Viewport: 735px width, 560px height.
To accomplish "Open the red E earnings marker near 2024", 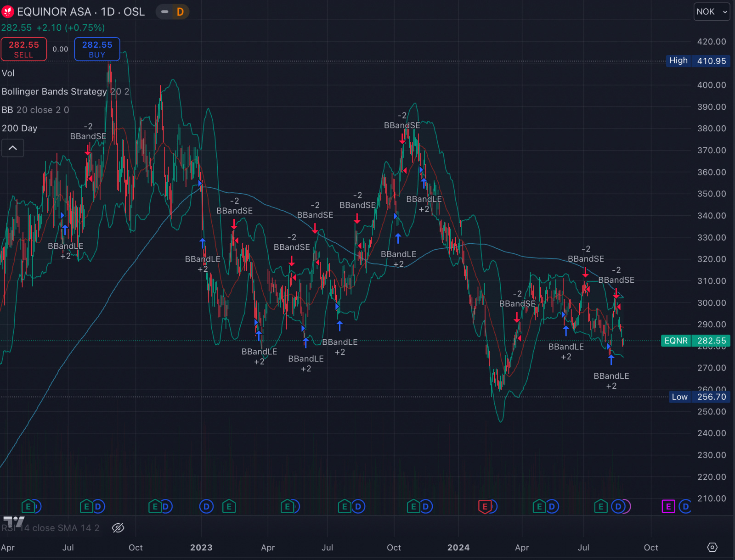I will [x=485, y=507].
